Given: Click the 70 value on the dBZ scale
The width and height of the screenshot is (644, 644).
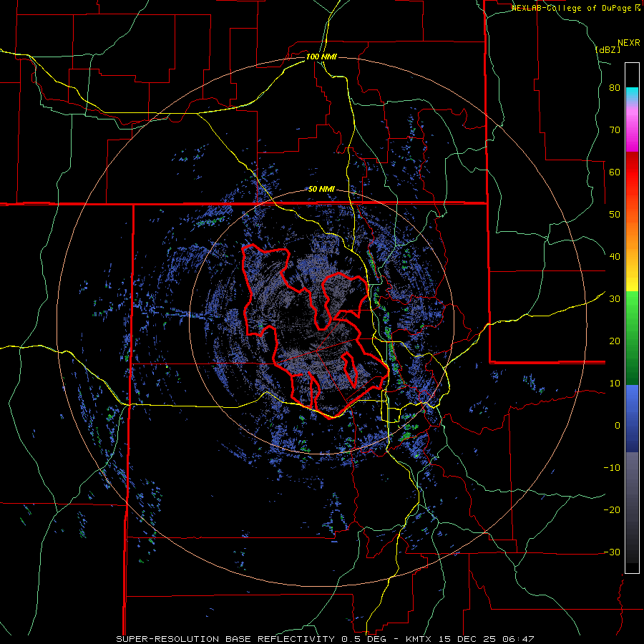Looking at the screenshot, I should (x=615, y=130).
